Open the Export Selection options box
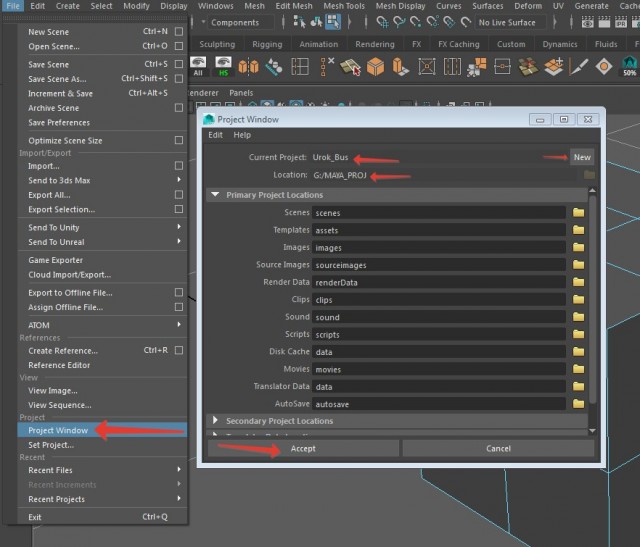This screenshot has height=547, width=640. point(179,209)
